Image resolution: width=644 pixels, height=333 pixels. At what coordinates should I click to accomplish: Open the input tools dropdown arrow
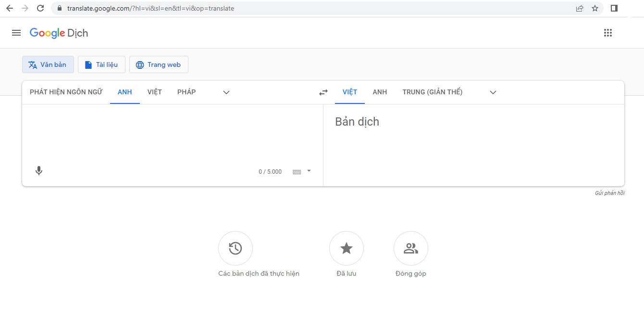point(309,171)
